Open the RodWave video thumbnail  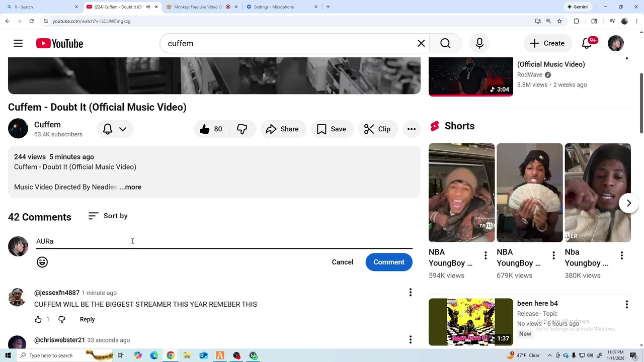[471, 76]
